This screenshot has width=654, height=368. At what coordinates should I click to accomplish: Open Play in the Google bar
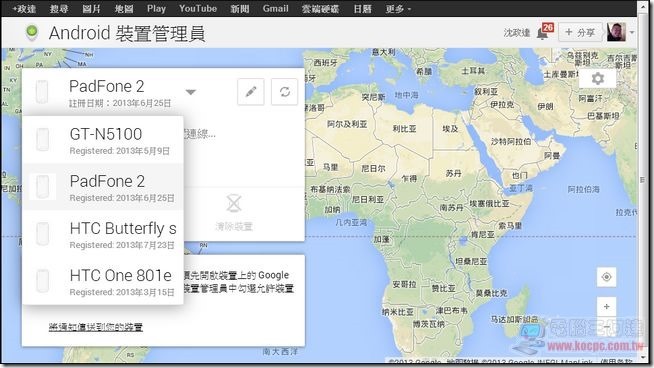coord(156,9)
